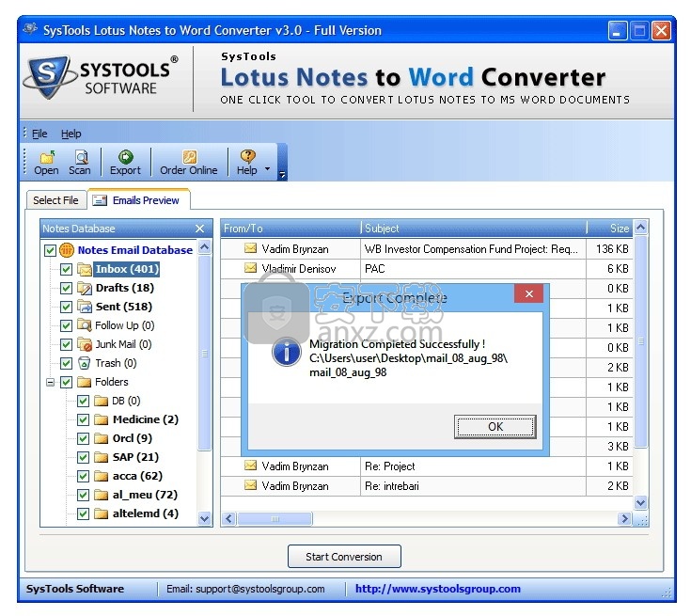Open toolbar options overflow arrow
Image resolution: width=691 pixels, height=616 pixels.
tap(282, 175)
